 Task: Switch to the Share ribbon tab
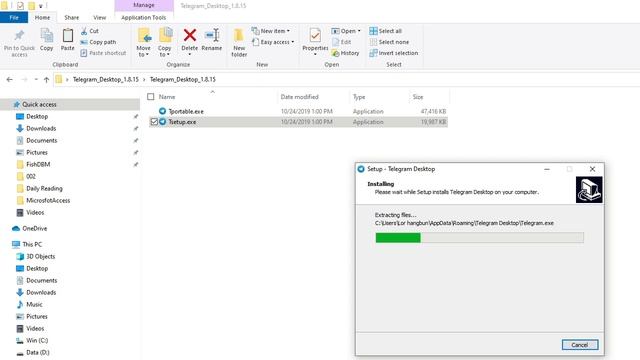pyautogui.click(x=71, y=18)
